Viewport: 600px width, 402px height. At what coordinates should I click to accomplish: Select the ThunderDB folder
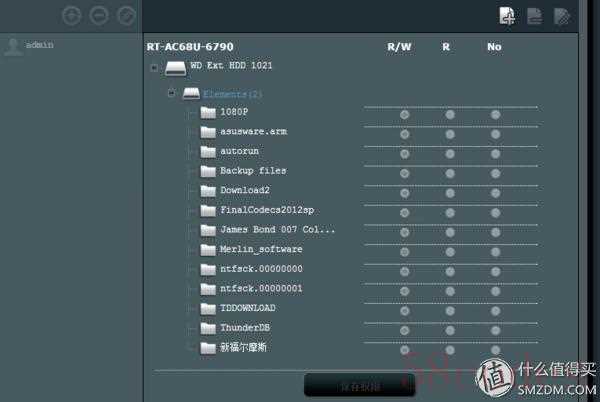(245, 328)
